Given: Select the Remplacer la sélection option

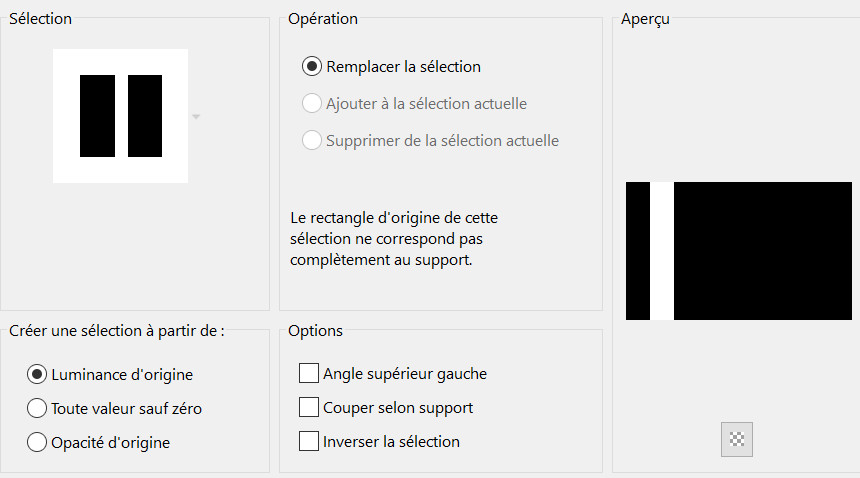Looking at the screenshot, I should (x=312, y=67).
